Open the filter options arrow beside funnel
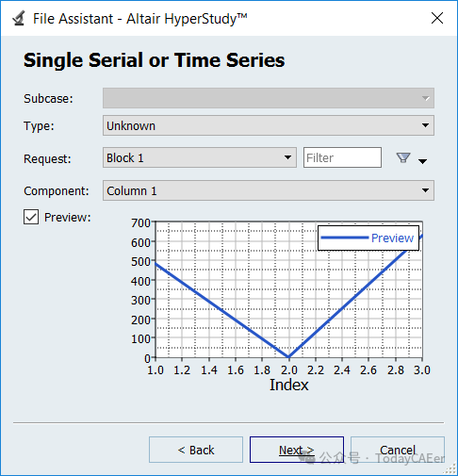458x476 pixels. [x=423, y=161]
